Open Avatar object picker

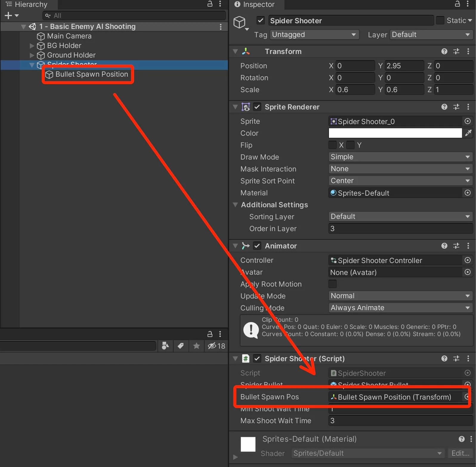(468, 272)
